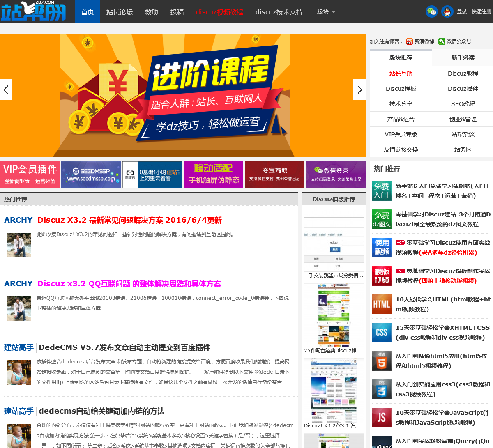Click the 微信登录 ad banner
Image resolution: width=493 pixels, height=448 pixels.
click(x=336, y=175)
